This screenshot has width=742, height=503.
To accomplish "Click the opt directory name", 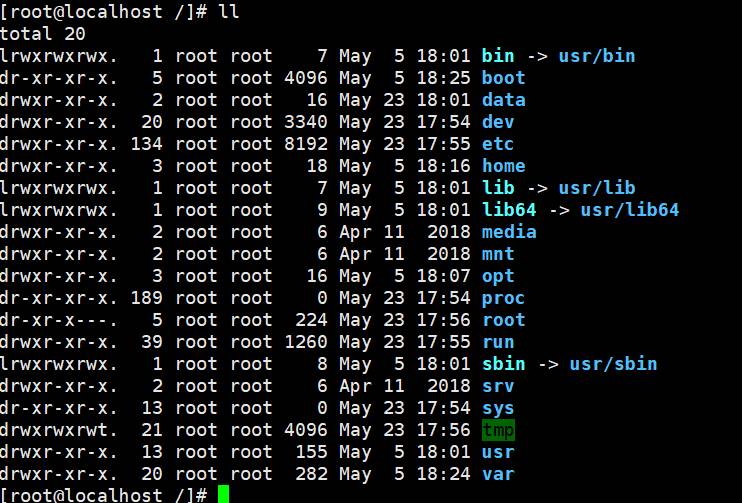I will 498,276.
